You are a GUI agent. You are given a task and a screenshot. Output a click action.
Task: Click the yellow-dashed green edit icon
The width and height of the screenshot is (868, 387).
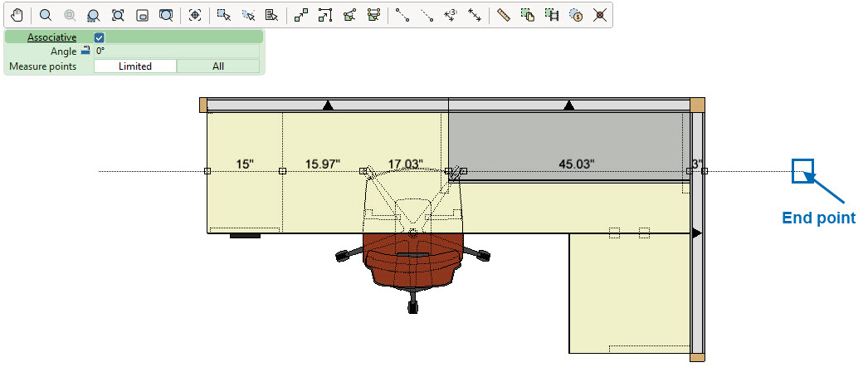point(373,15)
